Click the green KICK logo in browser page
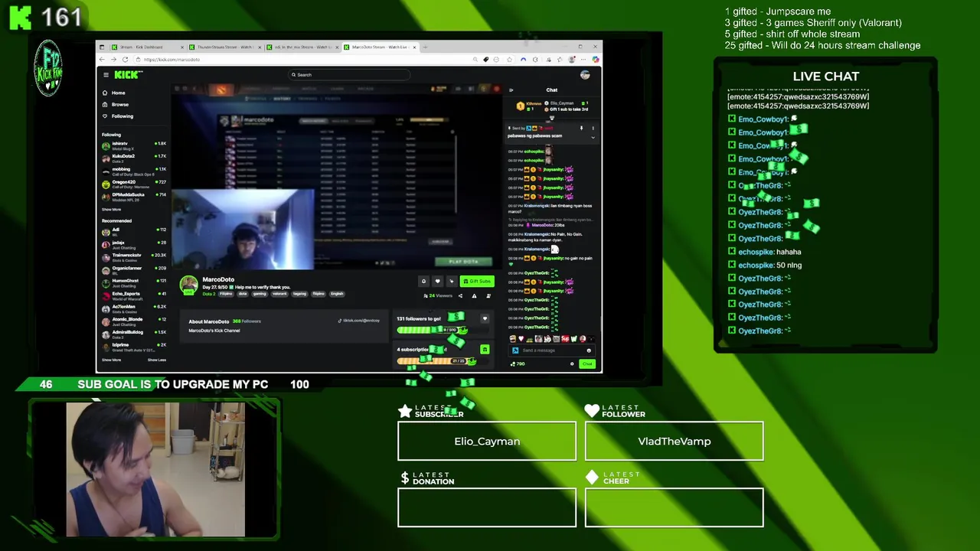The image size is (980, 551). click(x=127, y=74)
